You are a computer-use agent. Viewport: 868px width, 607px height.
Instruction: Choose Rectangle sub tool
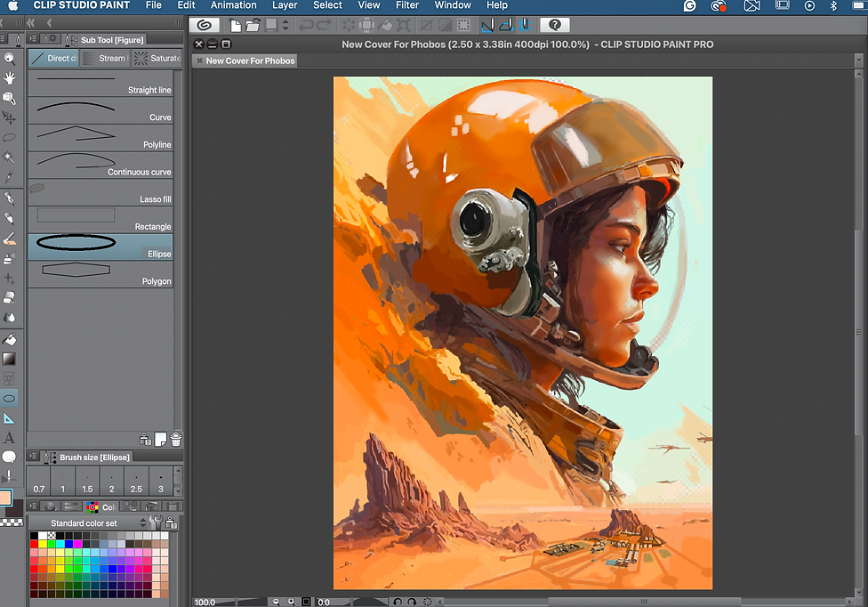coord(100,220)
